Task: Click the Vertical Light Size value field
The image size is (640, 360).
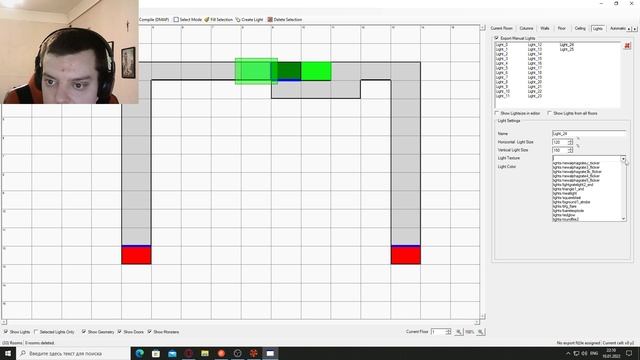Action: tap(560, 150)
